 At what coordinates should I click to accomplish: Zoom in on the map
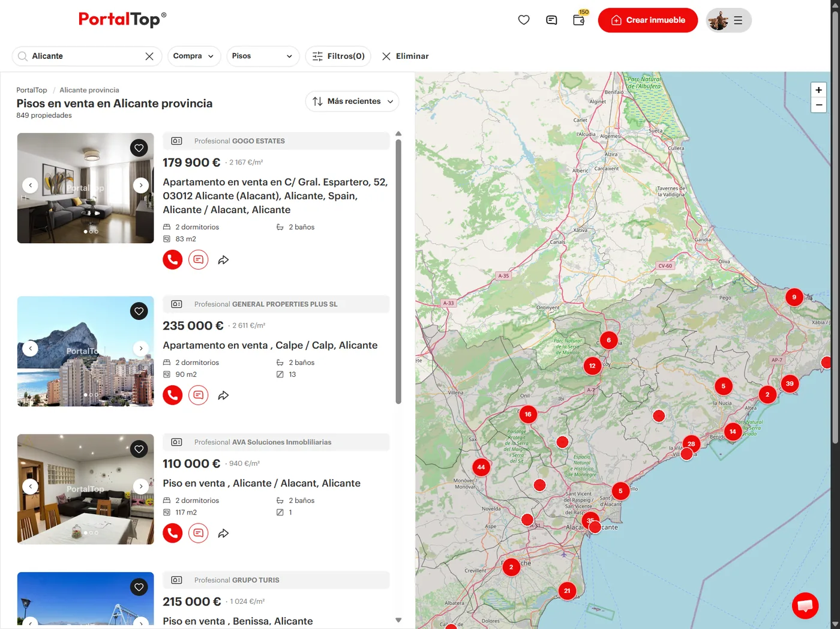coord(818,90)
